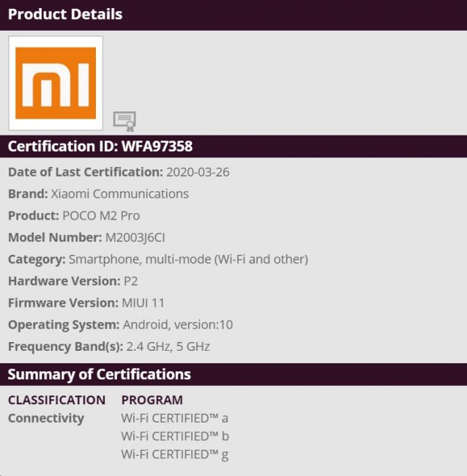The image size is (467, 476).
Task: Click the Wi-Fi CERTIFIED a entry
Action: point(175,418)
